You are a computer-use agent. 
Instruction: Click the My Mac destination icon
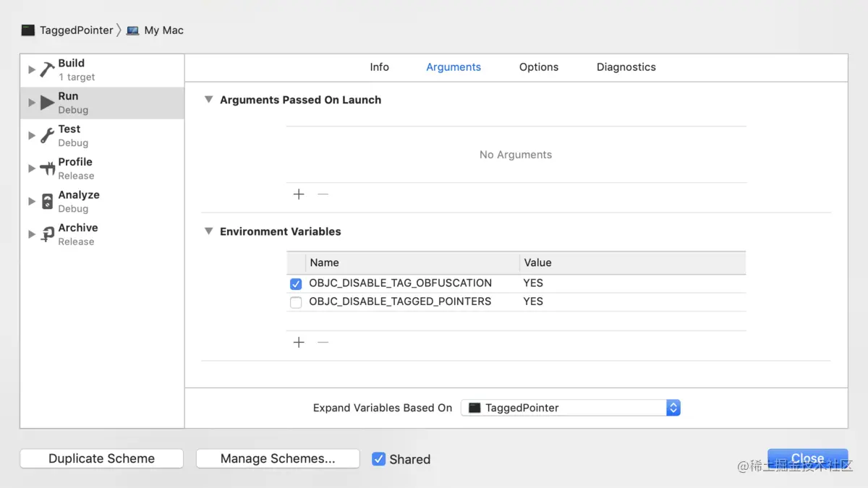coord(133,30)
